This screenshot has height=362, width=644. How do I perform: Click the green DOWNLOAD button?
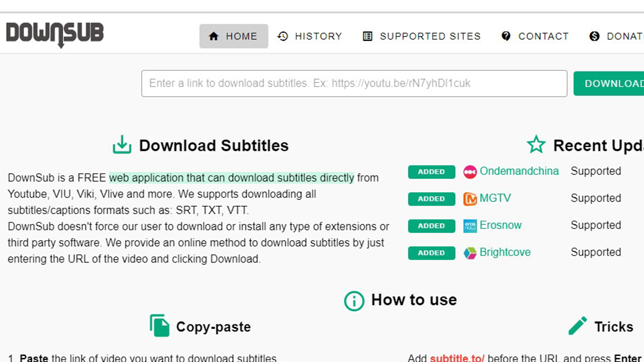click(x=609, y=83)
